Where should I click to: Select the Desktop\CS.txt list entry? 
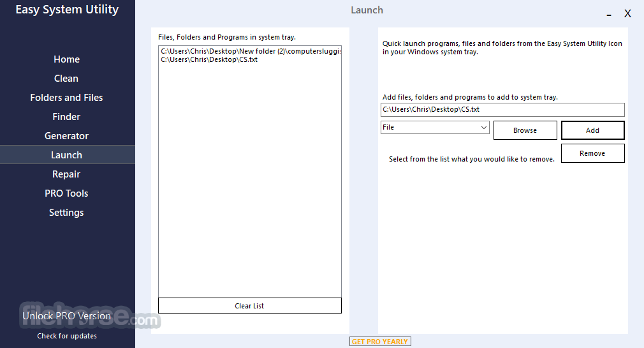point(250,59)
